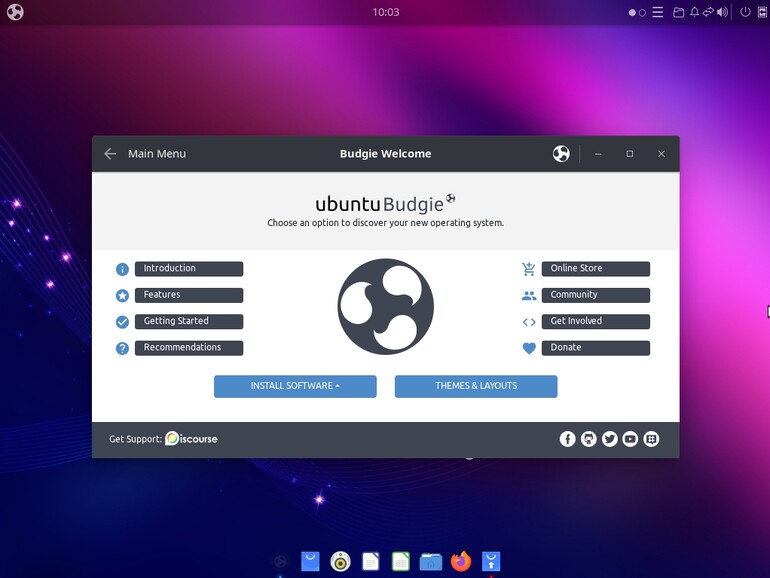The height and width of the screenshot is (578, 770).
Task: Open the YouTube channel icon in the footer
Action: 630,439
